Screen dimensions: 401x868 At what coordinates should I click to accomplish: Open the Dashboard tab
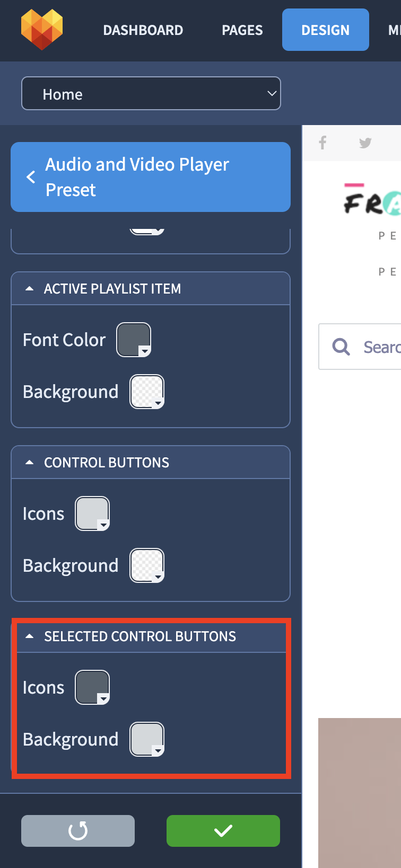pos(143,30)
